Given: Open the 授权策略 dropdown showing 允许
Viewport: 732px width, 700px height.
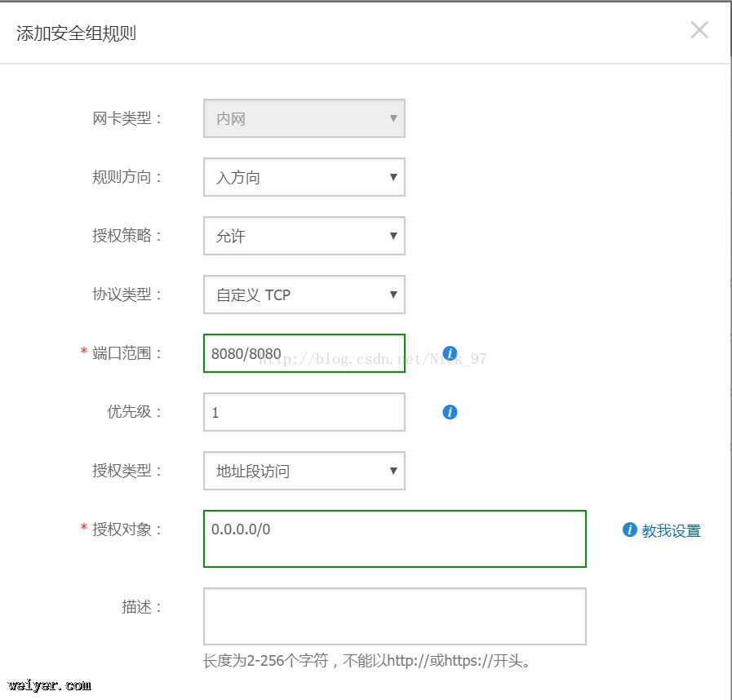Looking at the screenshot, I should pyautogui.click(x=304, y=236).
